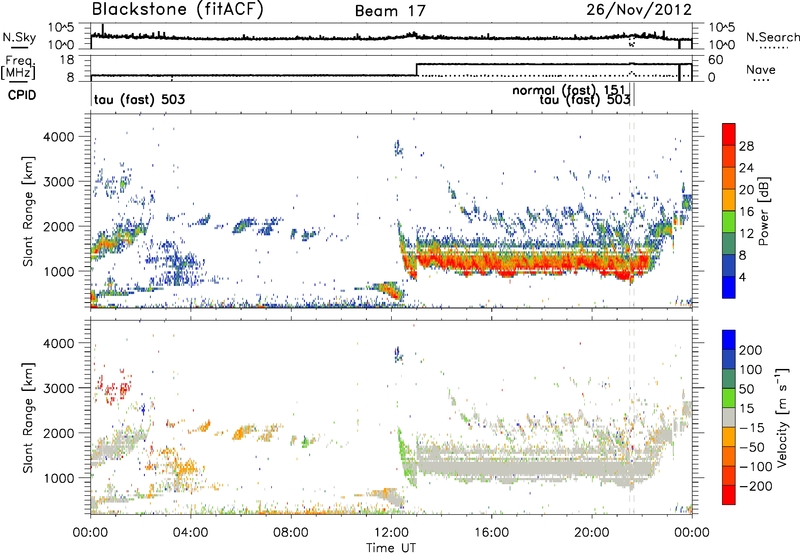Click the date "26/Nov/2012"
This screenshot has width=800, height=554.
[639, 9]
